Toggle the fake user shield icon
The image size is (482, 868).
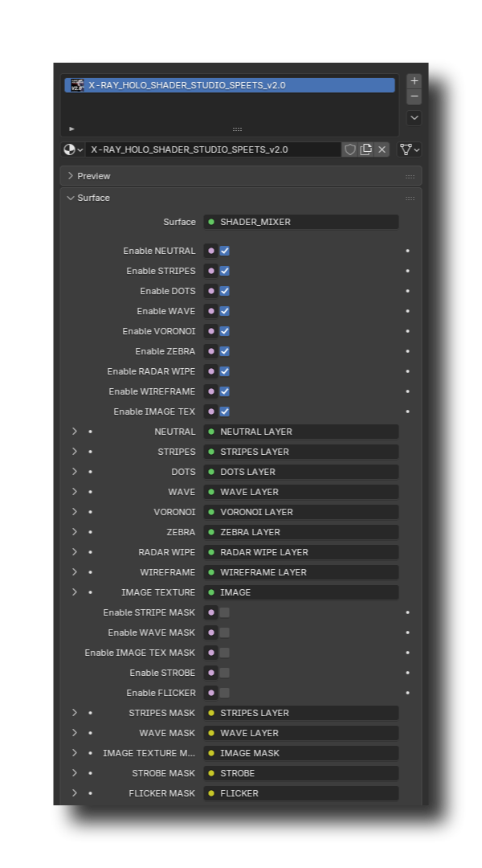pos(349,149)
